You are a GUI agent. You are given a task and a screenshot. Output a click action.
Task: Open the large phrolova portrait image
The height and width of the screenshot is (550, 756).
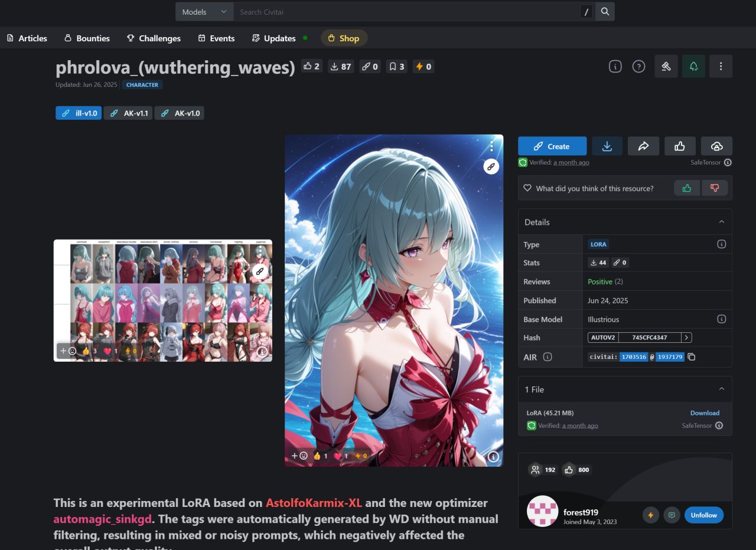pos(394,300)
